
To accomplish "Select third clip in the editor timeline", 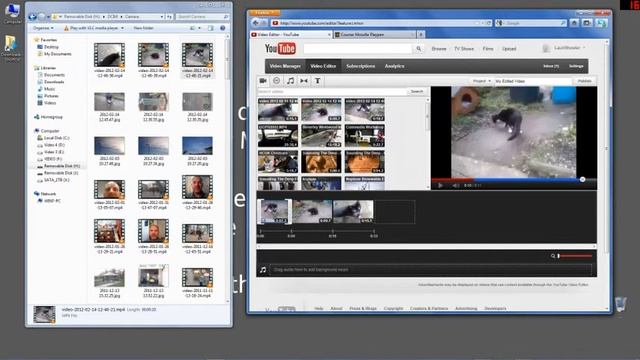I will [353, 211].
